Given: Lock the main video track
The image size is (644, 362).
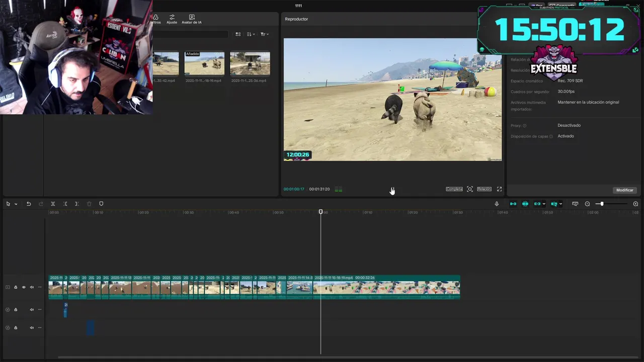Looking at the screenshot, I should coord(16,287).
